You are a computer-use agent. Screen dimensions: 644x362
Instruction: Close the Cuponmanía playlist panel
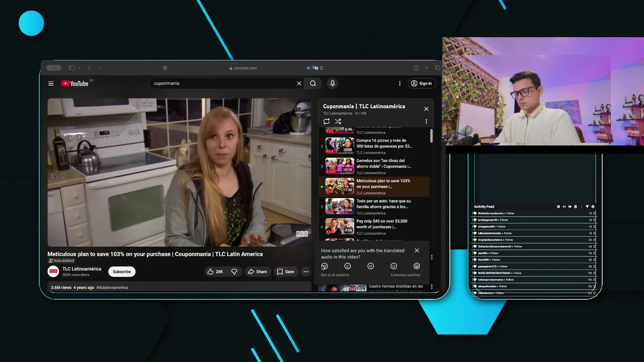426,109
